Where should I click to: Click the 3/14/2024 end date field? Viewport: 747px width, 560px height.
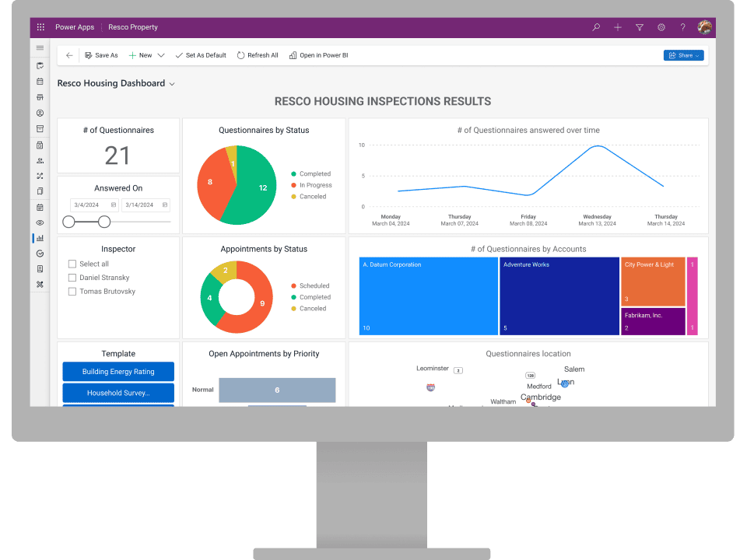[x=146, y=205]
